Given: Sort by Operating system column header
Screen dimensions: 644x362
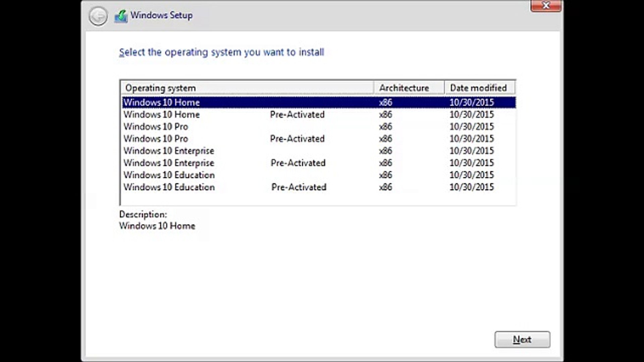Looking at the screenshot, I should (x=247, y=88).
